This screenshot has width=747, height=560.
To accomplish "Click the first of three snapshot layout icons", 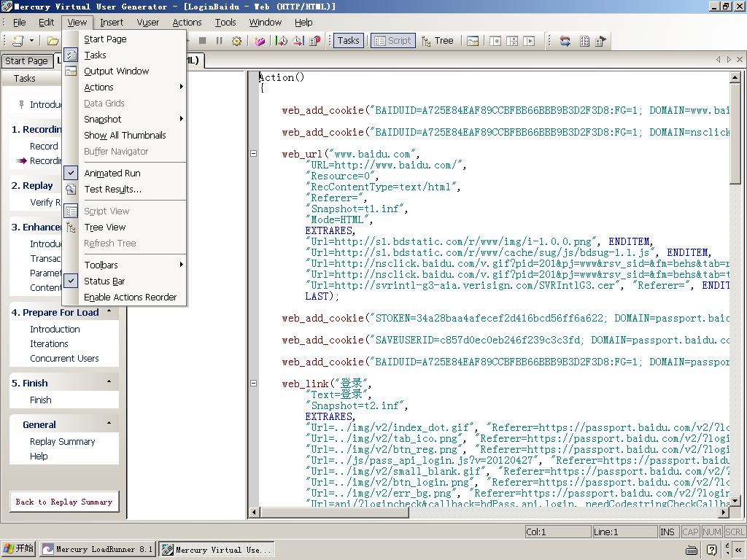I will pos(495,41).
